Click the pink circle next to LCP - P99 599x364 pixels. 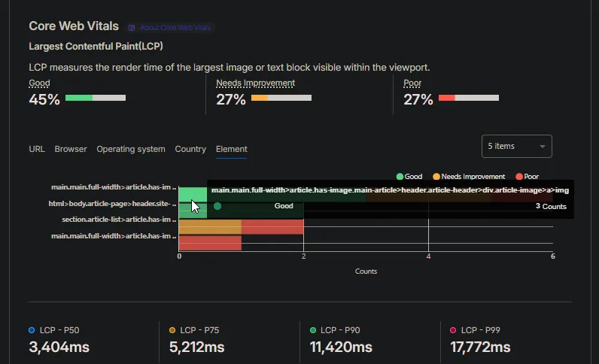(x=453, y=330)
